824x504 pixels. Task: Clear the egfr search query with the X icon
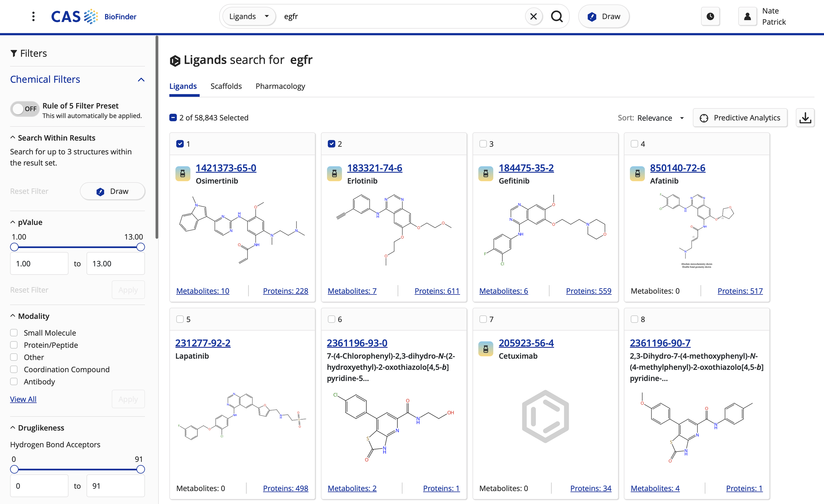coord(534,16)
